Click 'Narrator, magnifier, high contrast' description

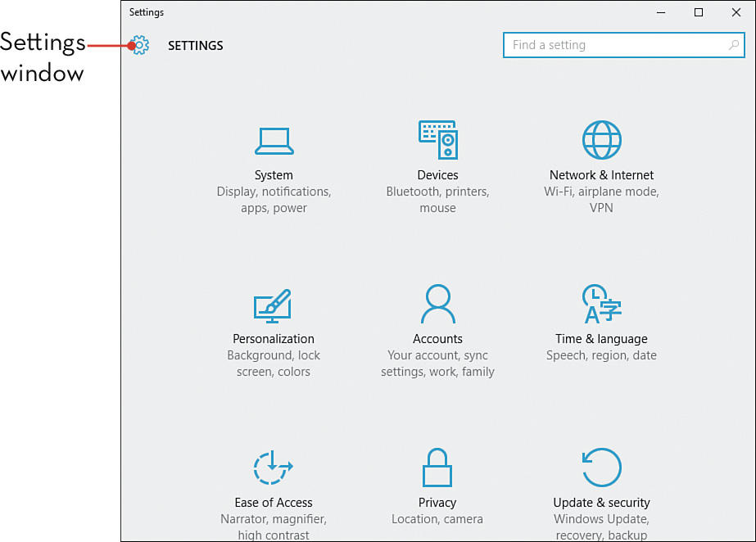(x=274, y=526)
